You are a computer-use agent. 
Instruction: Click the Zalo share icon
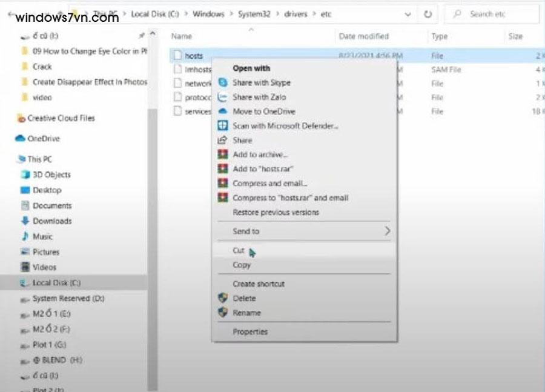(222, 97)
